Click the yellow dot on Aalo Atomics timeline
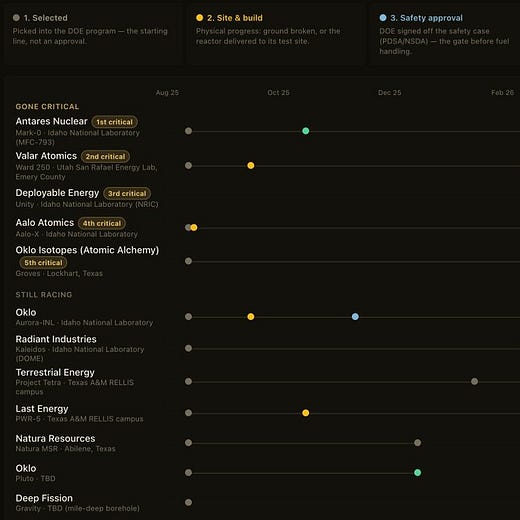Screen dimensions: 520x520 pos(194,227)
